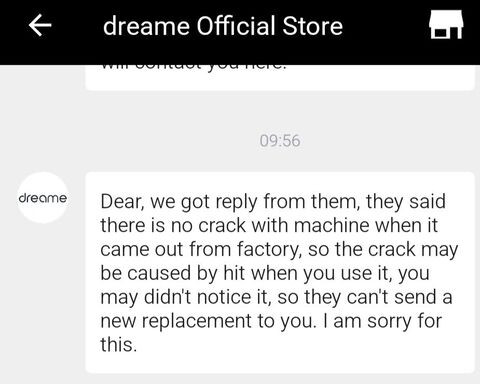Select the 09:56 timestamp

coord(280,141)
